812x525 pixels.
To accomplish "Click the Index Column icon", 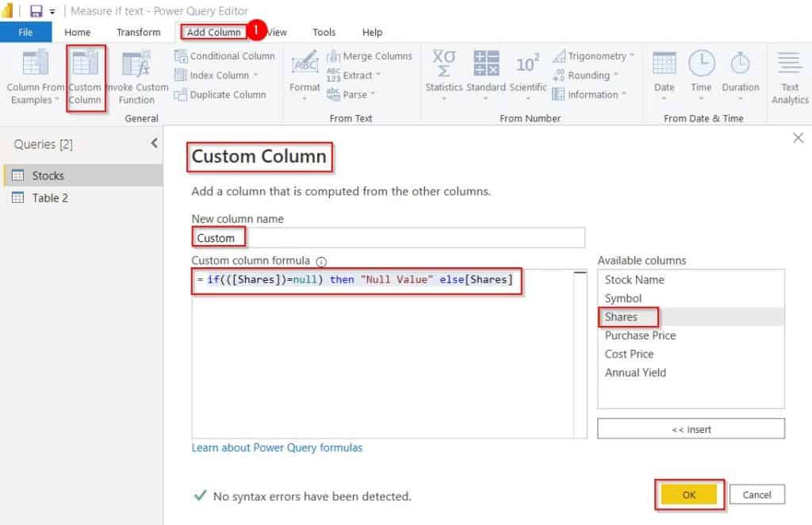I will click(180, 75).
